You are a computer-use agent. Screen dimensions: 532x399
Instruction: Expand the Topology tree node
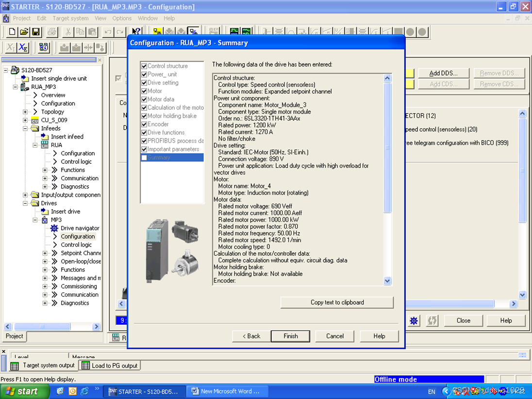pyautogui.click(x=25, y=112)
